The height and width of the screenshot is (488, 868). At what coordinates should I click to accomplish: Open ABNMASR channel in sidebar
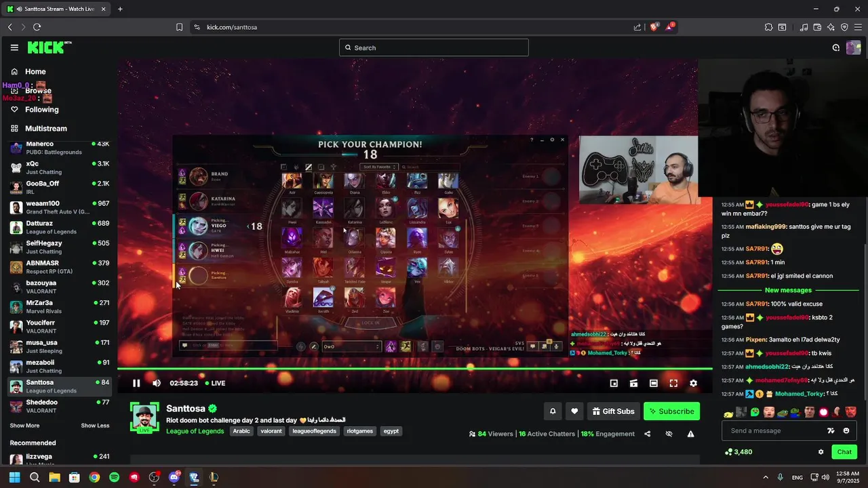(x=59, y=267)
